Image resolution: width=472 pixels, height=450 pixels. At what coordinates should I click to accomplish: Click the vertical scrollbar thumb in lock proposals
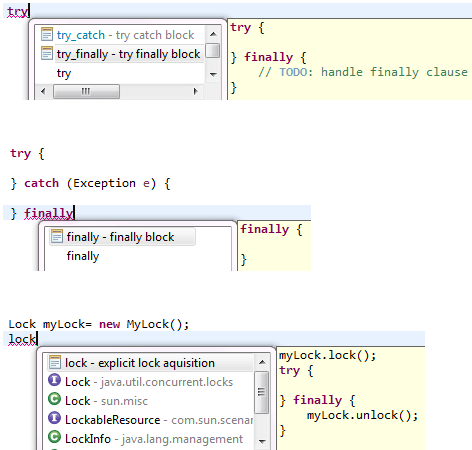point(262,392)
